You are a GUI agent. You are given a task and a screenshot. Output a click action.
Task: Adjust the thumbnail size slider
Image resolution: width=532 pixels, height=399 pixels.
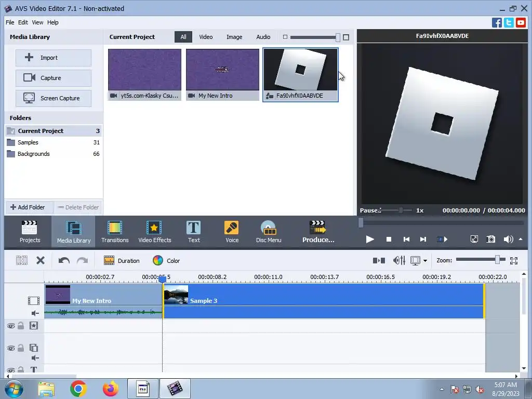click(x=338, y=37)
